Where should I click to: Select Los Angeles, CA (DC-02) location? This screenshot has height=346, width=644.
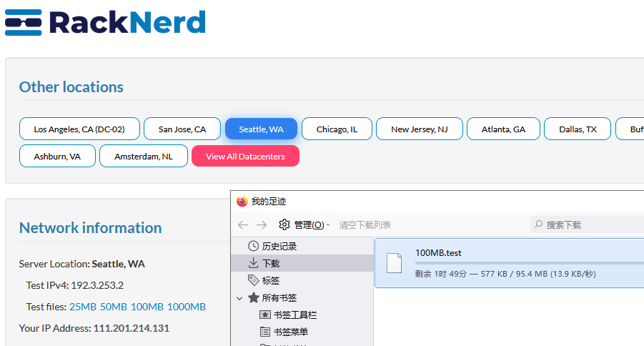pyautogui.click(x=79, y=129)
